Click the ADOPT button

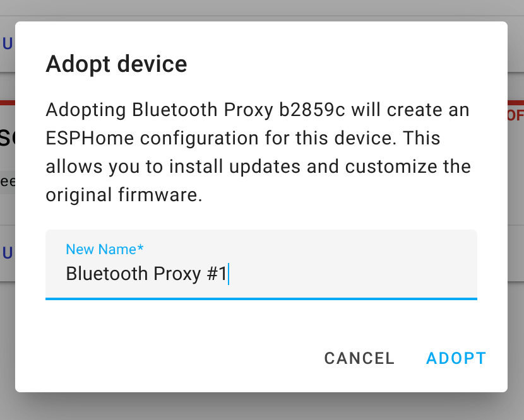tap(456, 358)
